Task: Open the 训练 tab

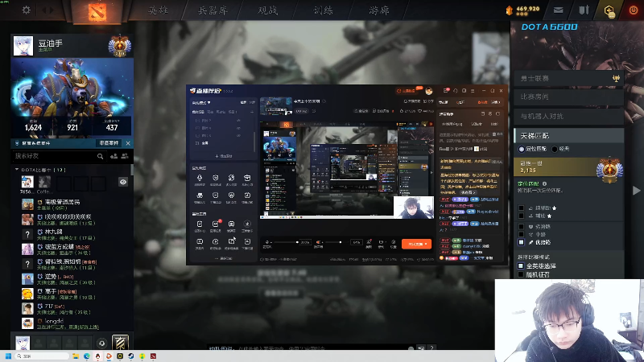Action: [x=324, y=10]
